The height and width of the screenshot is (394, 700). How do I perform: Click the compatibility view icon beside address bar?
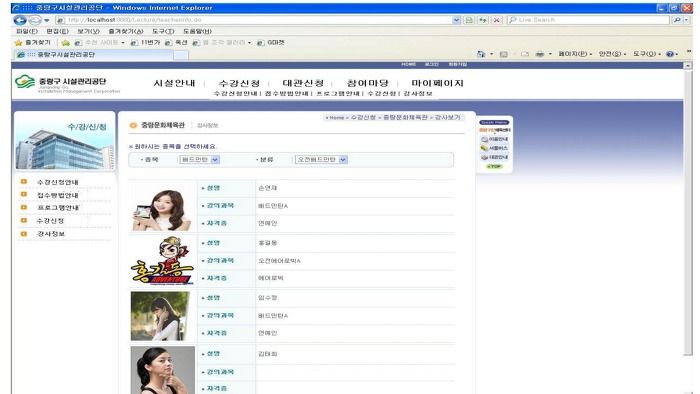[x=469, y=20]
